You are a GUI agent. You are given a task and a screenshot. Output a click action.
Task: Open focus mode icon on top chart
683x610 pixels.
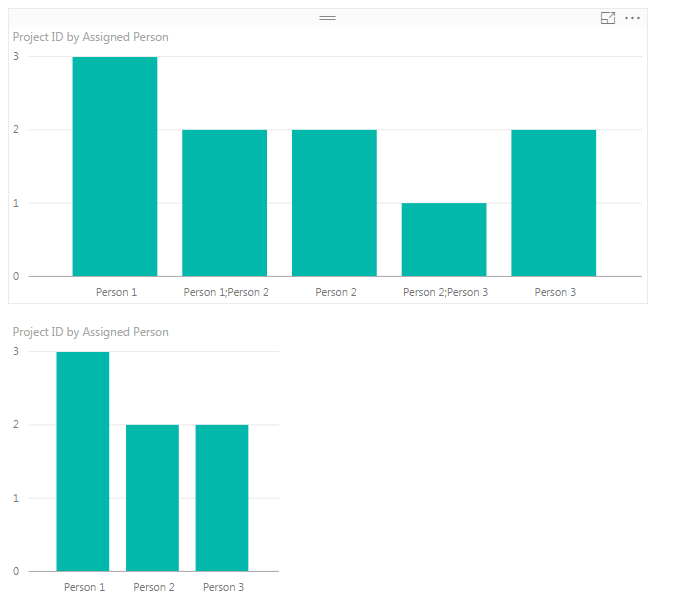[x=608, y=18]
